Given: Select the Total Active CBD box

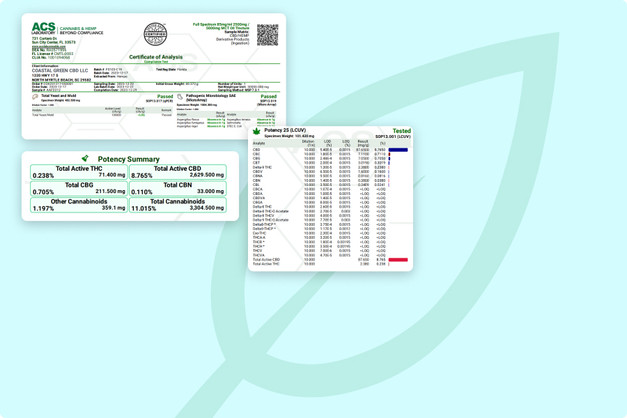Looking at the screenshot, I should 178,172.
